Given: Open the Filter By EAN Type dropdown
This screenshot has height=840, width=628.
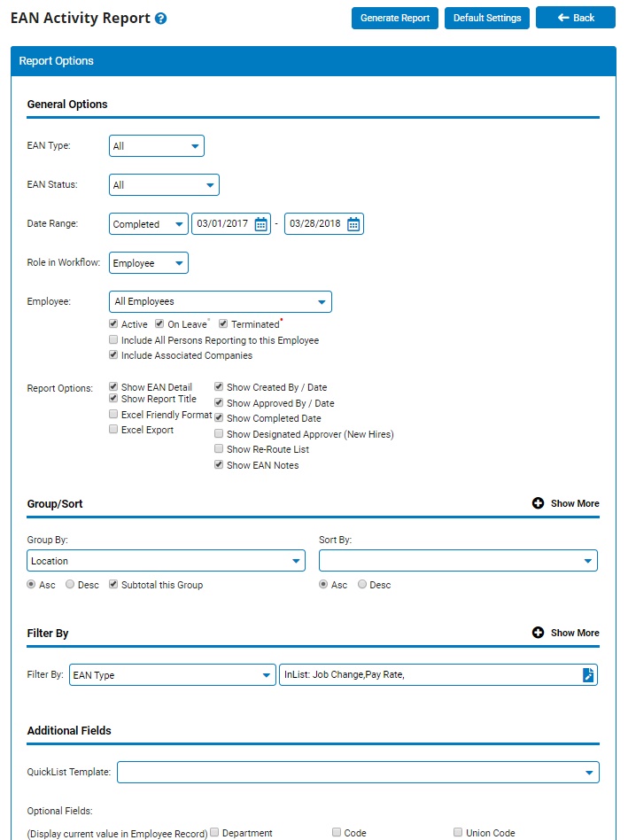Looking at the screenshot, I should 173,675.
